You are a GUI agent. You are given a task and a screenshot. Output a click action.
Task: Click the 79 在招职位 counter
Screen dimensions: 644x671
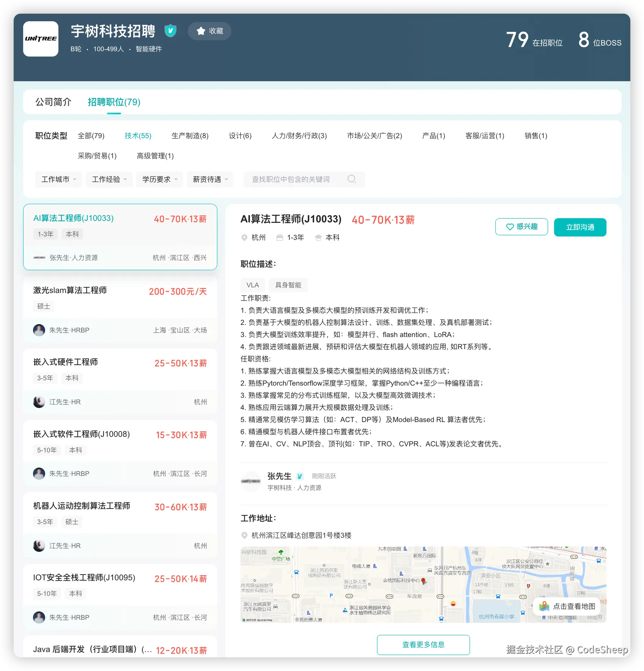click(x=534, y=40)
